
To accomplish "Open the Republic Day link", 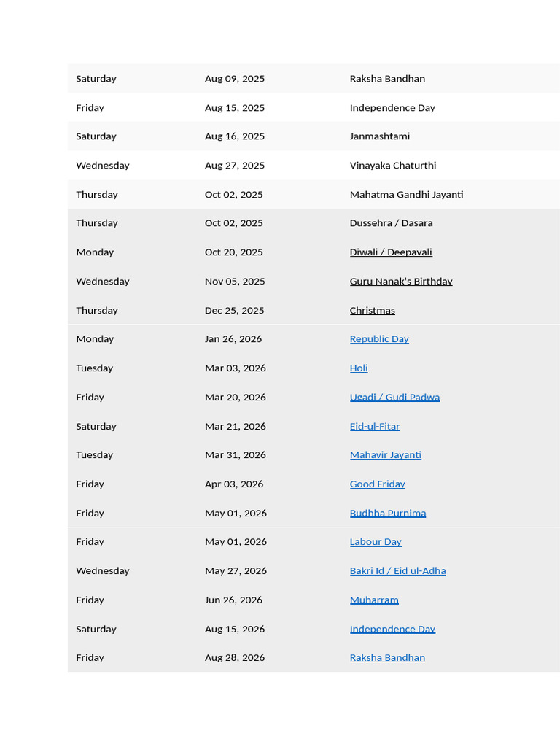I will (379, 339).
